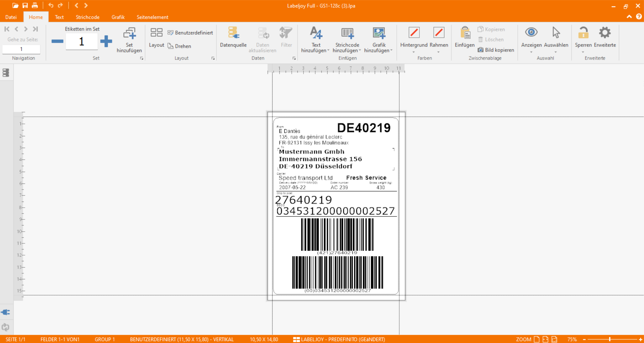
Task: Click the Gehe zu Seite page field
Action: point(21,49)
